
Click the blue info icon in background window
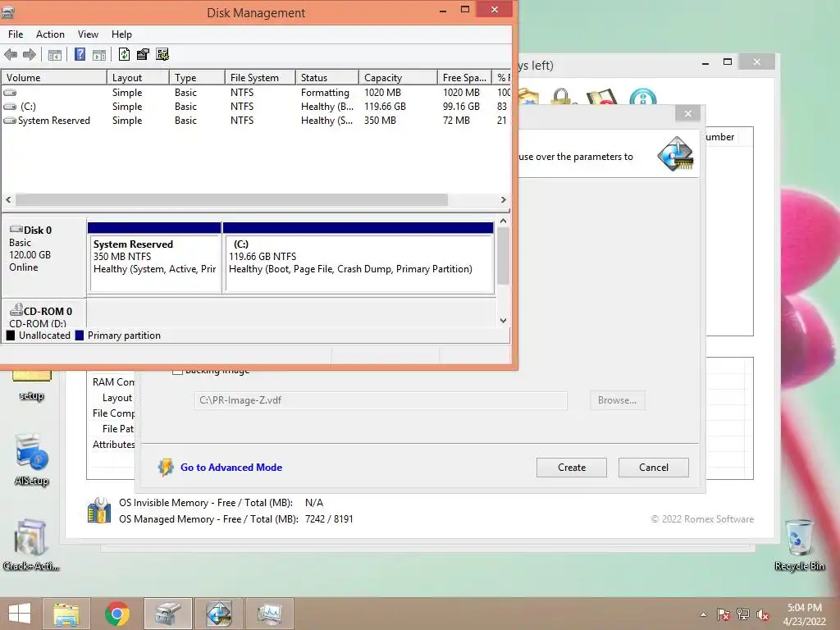(x=643, y=98)
